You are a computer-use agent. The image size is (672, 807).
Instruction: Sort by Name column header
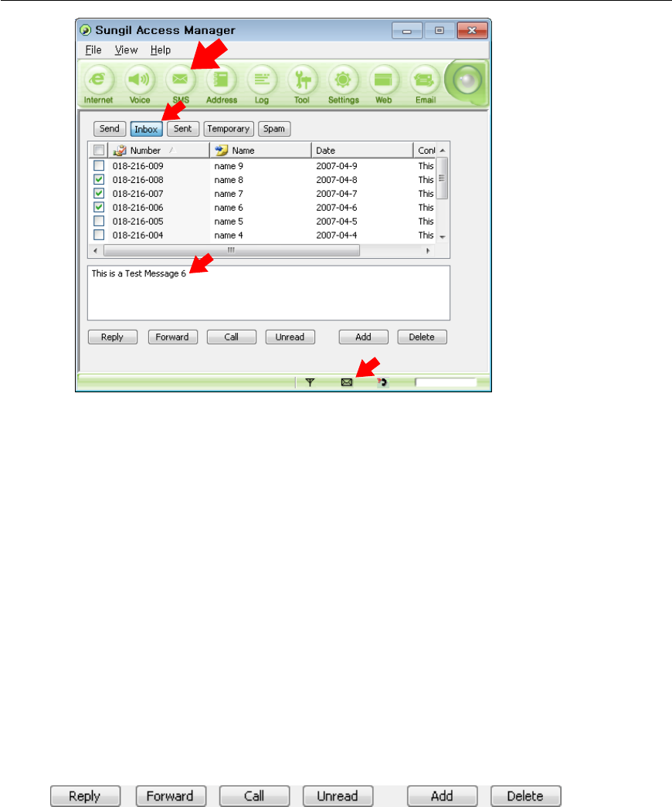[260, 151]
